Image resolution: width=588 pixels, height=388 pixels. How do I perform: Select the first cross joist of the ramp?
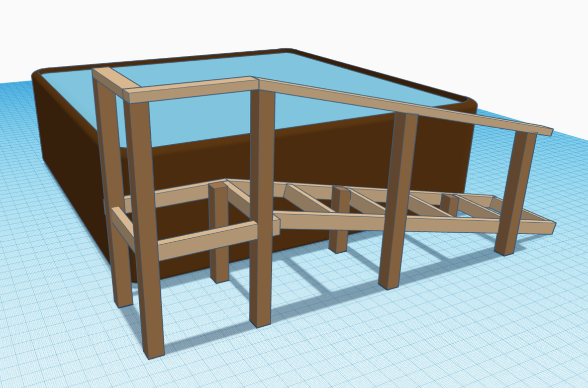tap(307, 200)
